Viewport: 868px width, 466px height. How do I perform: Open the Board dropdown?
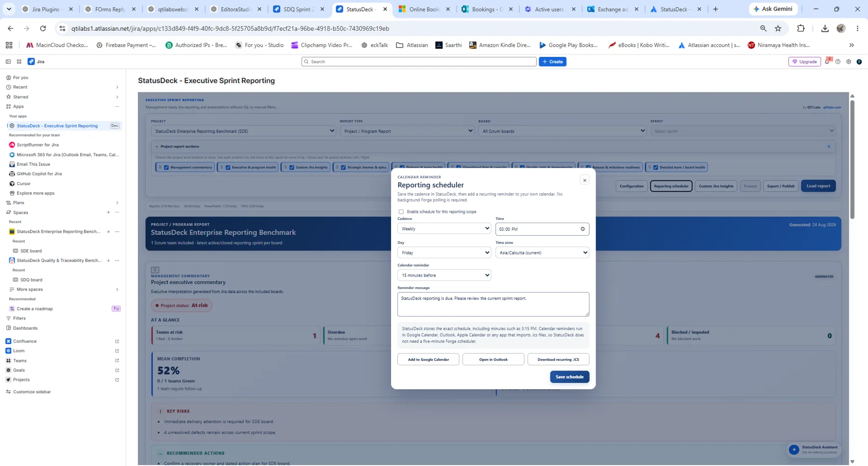(x=562, y=131)
